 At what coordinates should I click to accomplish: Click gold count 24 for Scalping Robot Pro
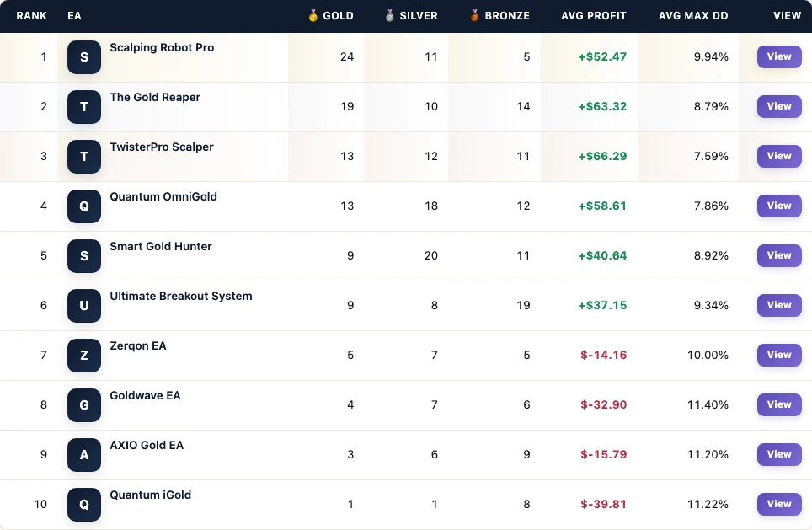[347, 57]
